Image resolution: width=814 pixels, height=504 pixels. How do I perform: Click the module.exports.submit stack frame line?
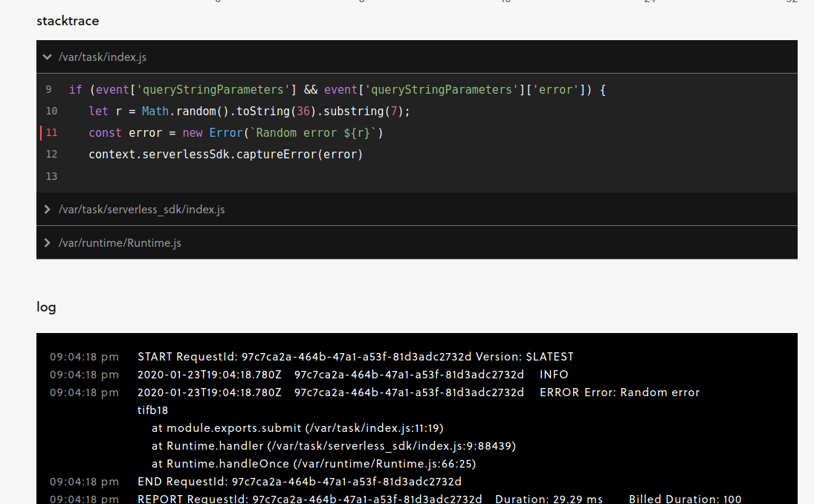tap(298, 427)
